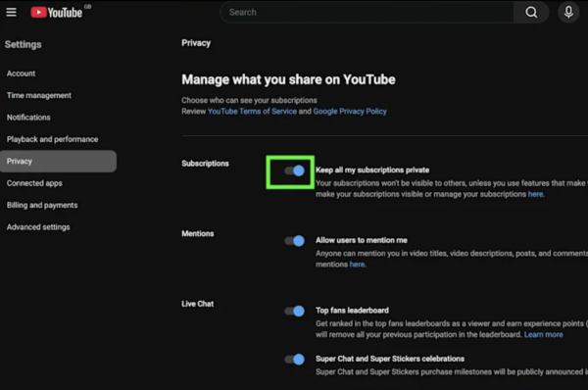Viewport: 588px width, 390px height.
Task: Click 'here' link under mentions description
Action: pos(357,265)
